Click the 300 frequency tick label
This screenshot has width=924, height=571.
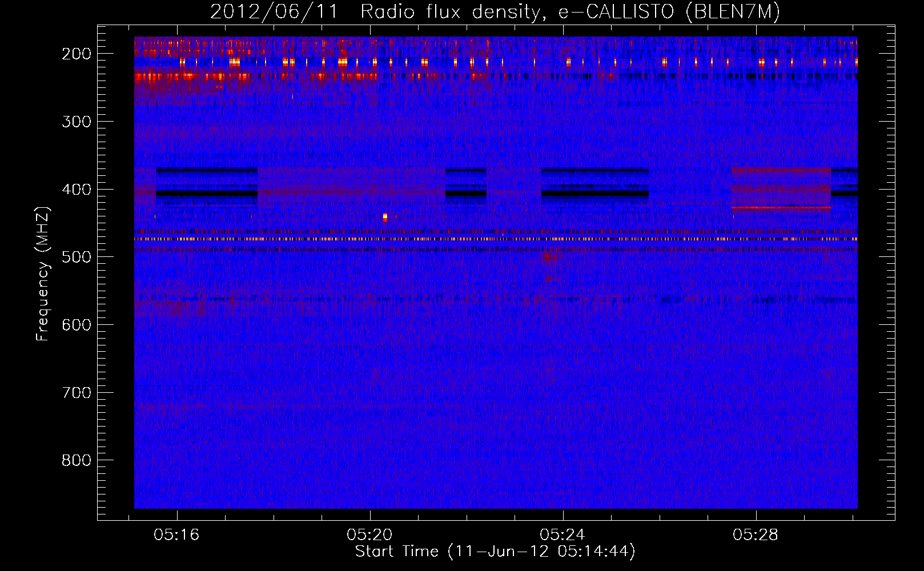point(77,122)
